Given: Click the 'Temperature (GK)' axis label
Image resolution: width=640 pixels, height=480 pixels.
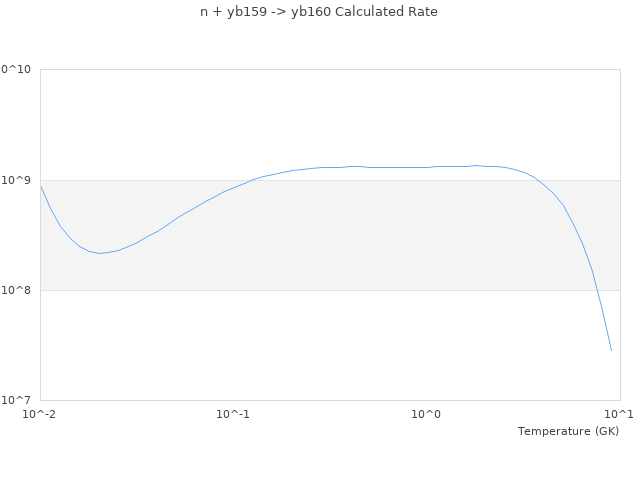Looking at the screenshot, I should pyautogui.click(x=568, y=431).
